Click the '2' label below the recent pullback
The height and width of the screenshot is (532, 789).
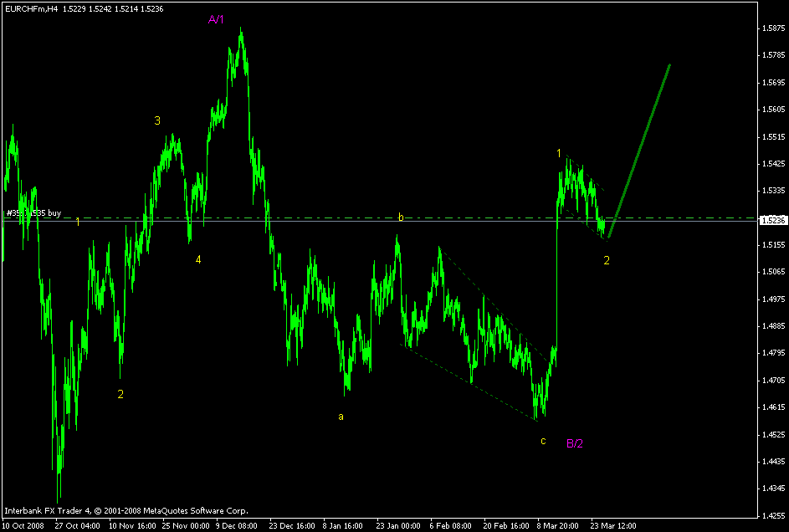tap(606, 260)
